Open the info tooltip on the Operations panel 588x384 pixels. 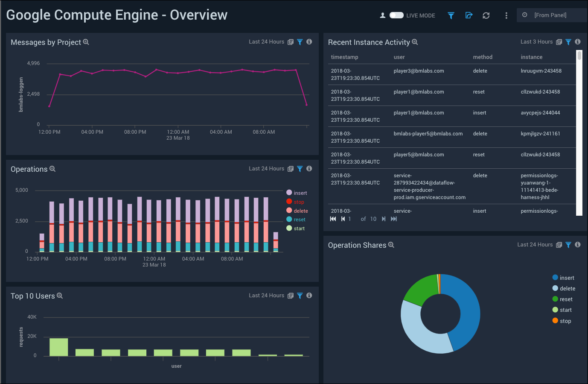[x=309, y=169]
